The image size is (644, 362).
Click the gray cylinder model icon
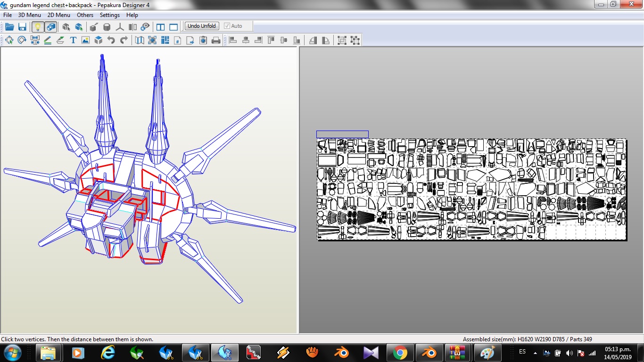107,26
